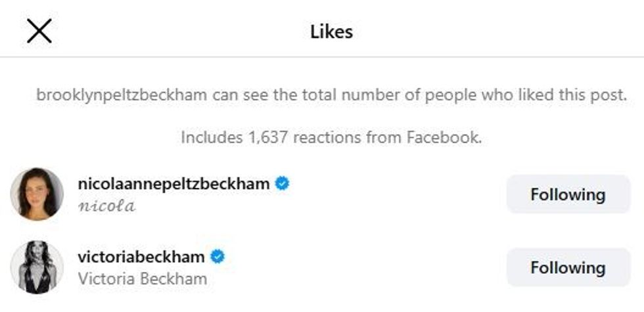Click the "1,637" reactions count

pos(268,138)
